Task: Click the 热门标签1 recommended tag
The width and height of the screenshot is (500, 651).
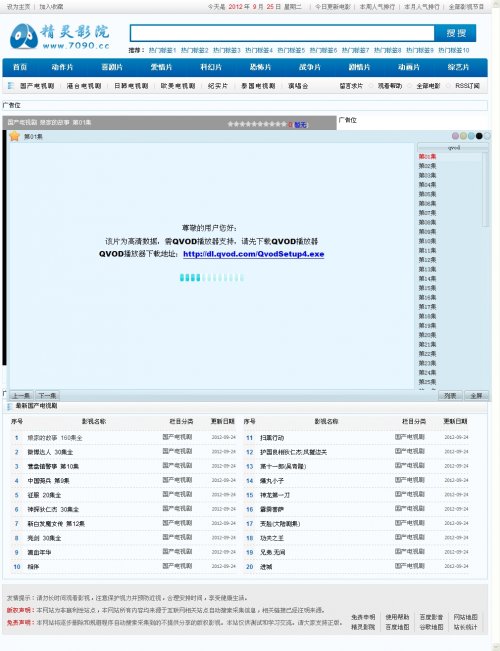Action: tap(162, 50)
